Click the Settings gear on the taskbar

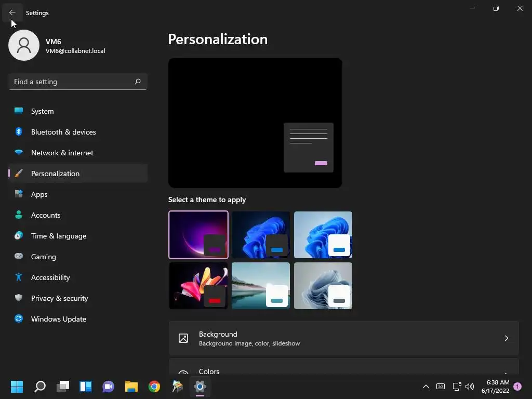(x=200, y=387)
